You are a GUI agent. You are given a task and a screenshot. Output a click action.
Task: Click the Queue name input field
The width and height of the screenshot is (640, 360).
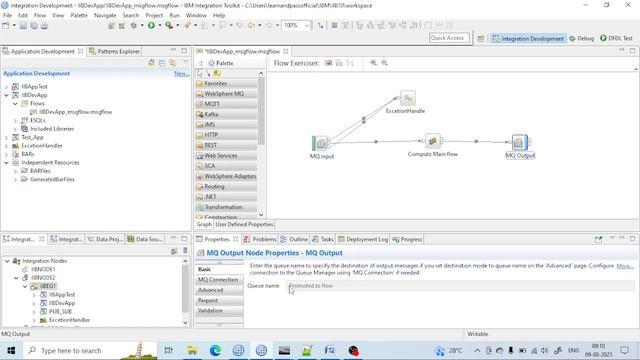(460, 286)
